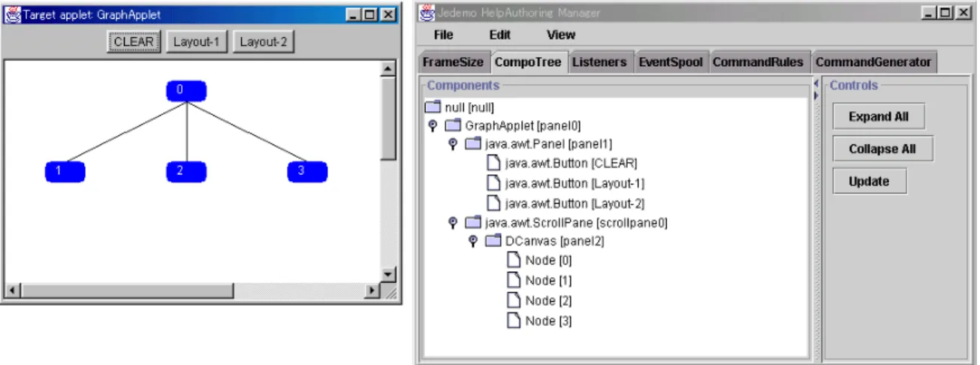Minimize the GraphApplet window

pyautogui.click(x=354, y=15)
